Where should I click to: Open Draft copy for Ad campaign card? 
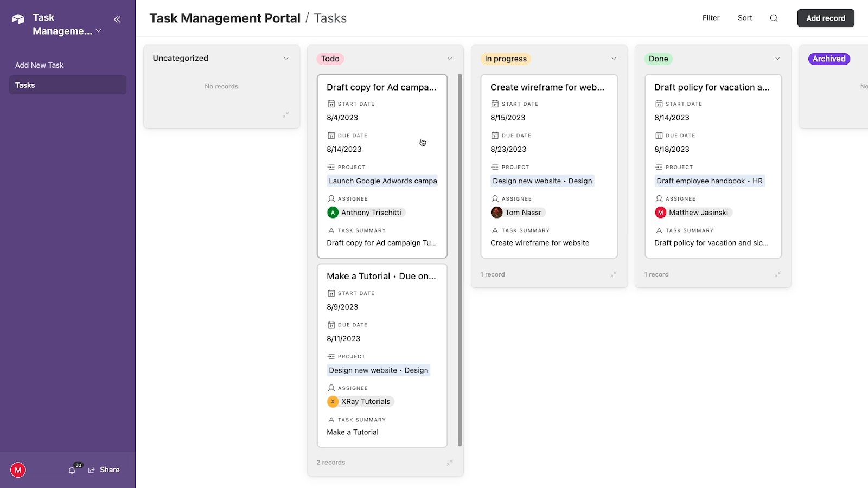[382, 166]
